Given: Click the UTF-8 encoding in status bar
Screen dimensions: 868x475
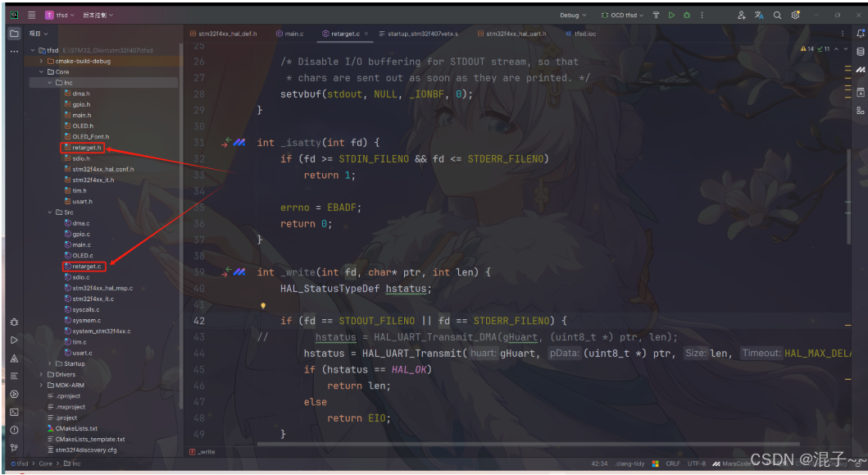Looking at the screenshot, I should (x=697, y=464).
